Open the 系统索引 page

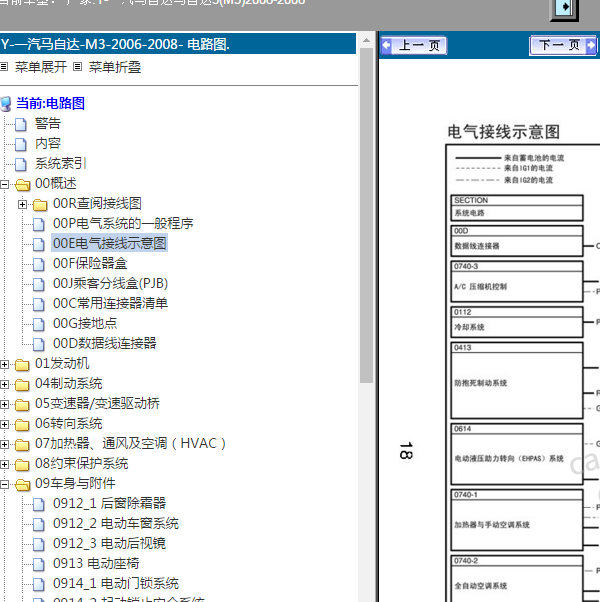(x=61, y=163)
